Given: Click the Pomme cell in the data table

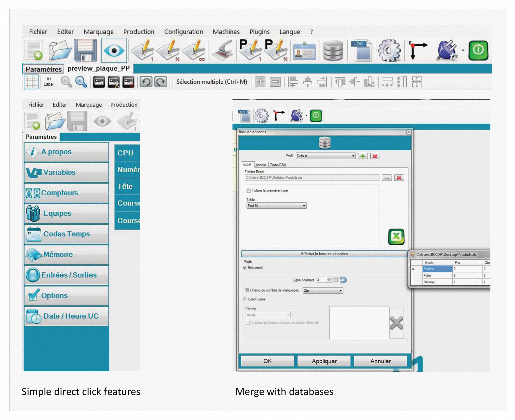Looking at the screenshot, I should tap(437, 269).
